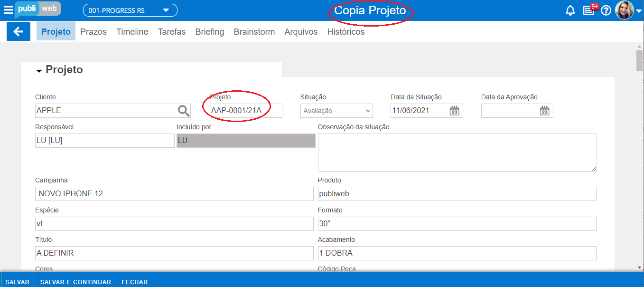Select the Projeto tab
Viewport: 644px width, 287px height.
pyautogui.click(x=56, y=32)
